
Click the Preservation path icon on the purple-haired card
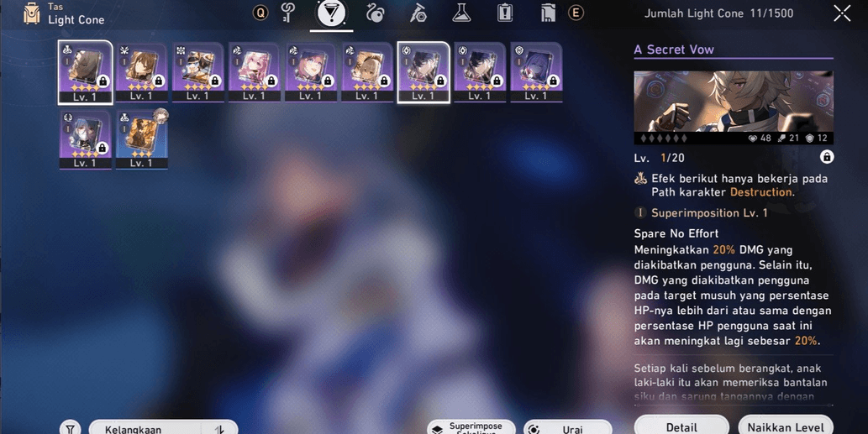[x=518, y=50]
